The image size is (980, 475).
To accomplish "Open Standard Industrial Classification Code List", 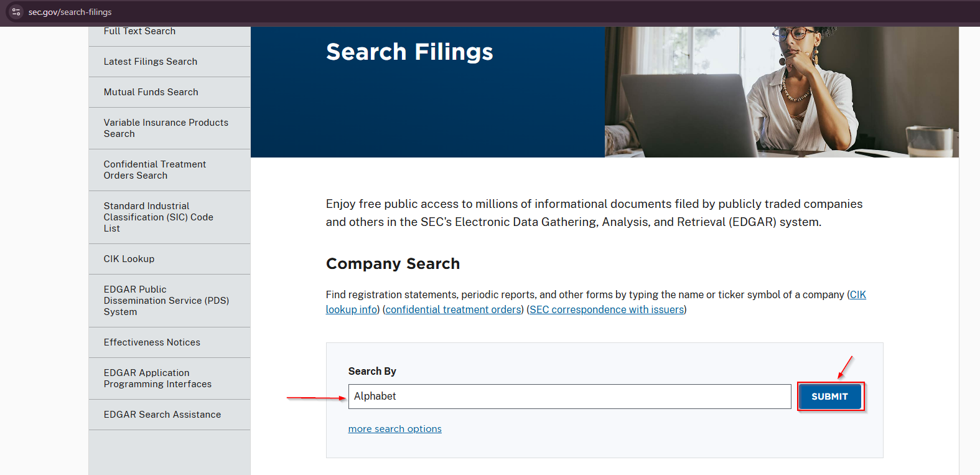I will tap(159, 217).
